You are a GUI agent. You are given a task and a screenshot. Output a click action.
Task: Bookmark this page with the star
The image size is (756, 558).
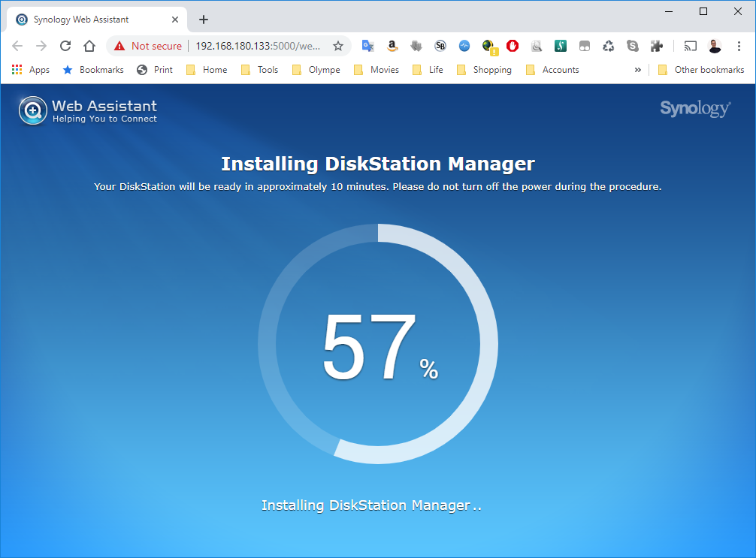pyautogui.click(x=338, y=46)
